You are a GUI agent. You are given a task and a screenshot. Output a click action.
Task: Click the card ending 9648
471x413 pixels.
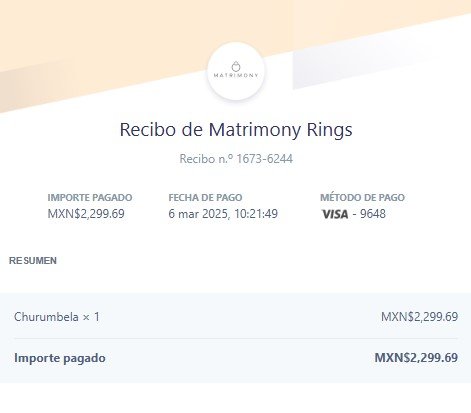373,214
